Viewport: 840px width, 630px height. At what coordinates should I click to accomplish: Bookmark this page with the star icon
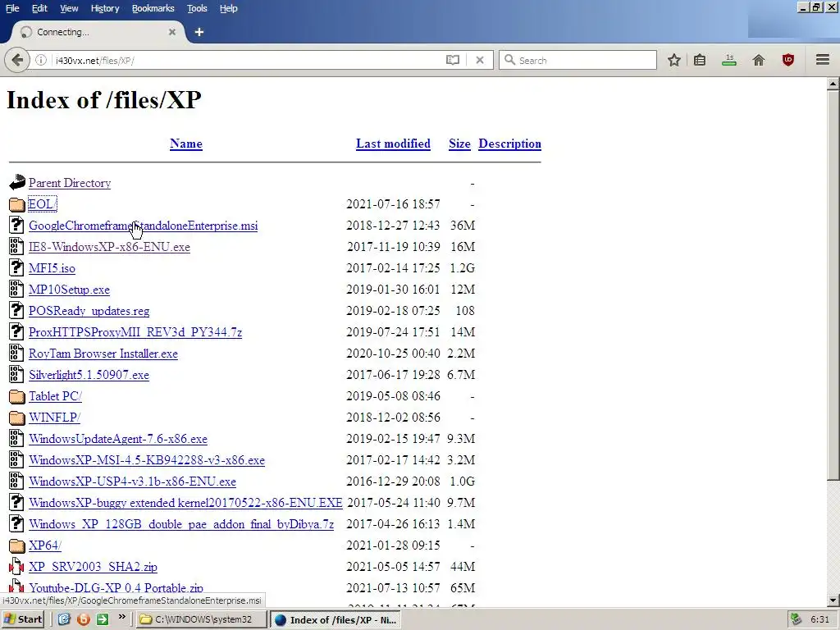(674, 60)
